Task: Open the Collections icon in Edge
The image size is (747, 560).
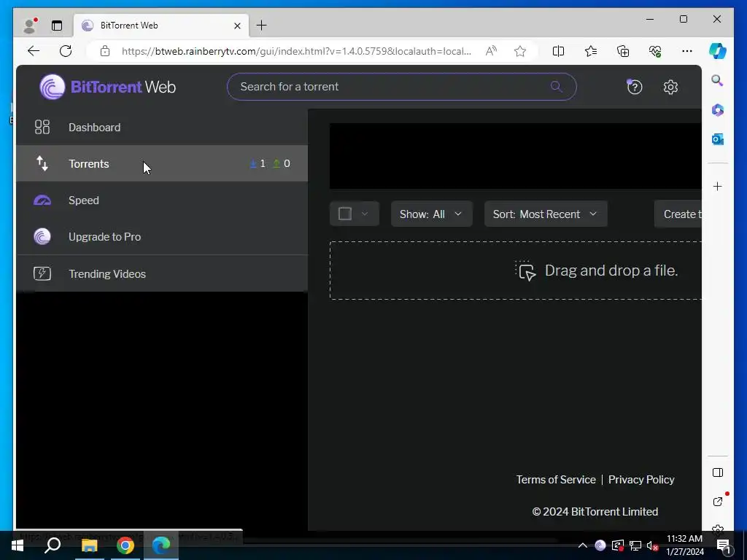Action: tap(623, 51)
